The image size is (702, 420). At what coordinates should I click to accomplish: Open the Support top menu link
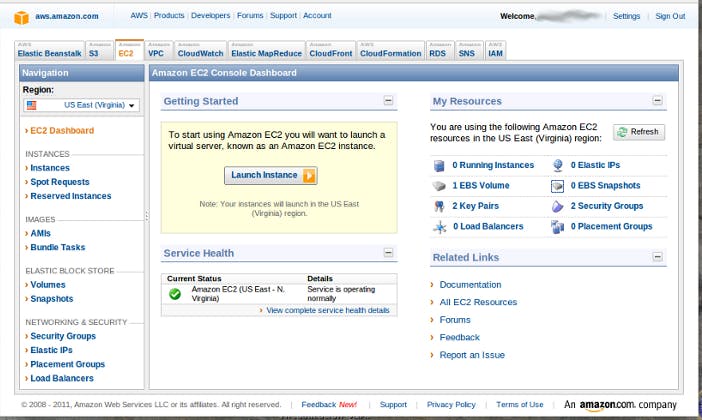[x=283, y=15]
